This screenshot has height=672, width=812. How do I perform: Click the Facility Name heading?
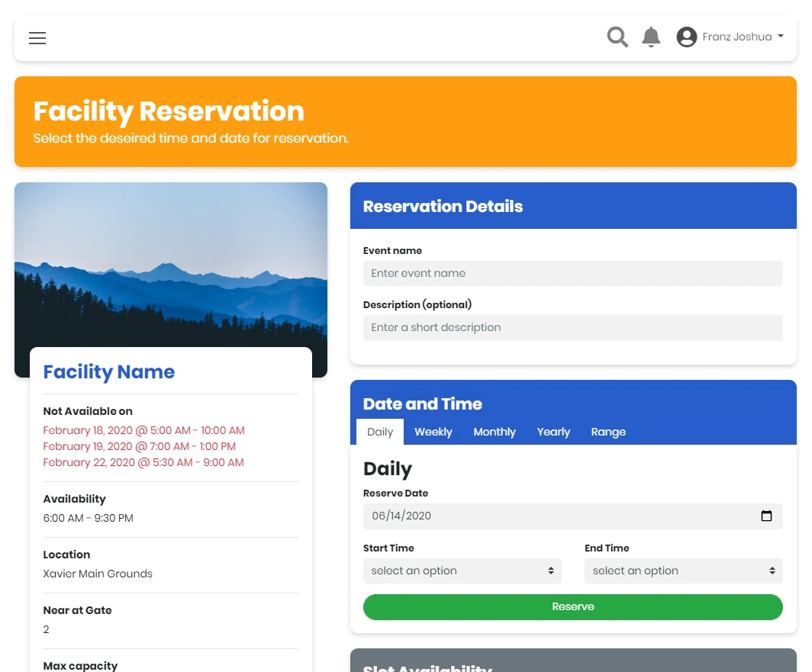109,371
